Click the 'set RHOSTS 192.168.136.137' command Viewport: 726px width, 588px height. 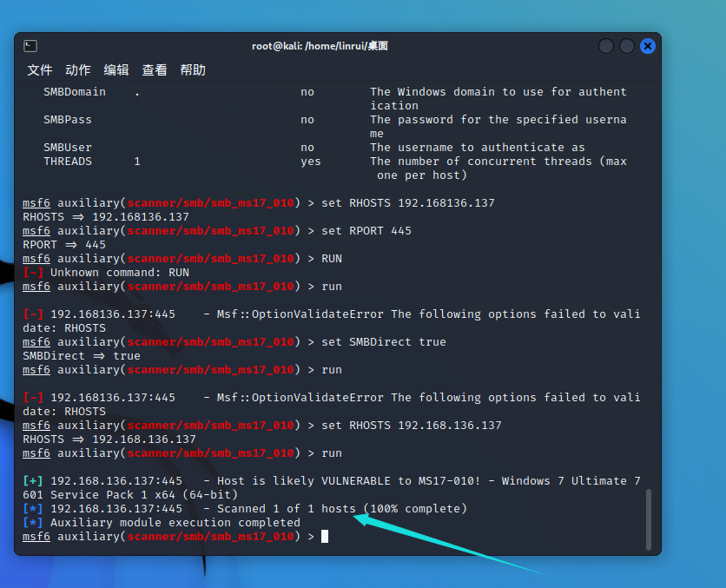(412, 425)
